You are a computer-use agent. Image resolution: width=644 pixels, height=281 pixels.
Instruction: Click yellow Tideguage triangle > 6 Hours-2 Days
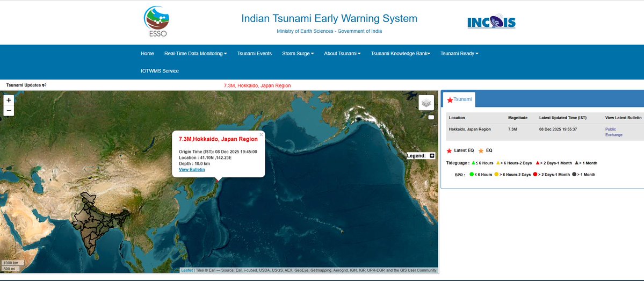pos(498,163)
